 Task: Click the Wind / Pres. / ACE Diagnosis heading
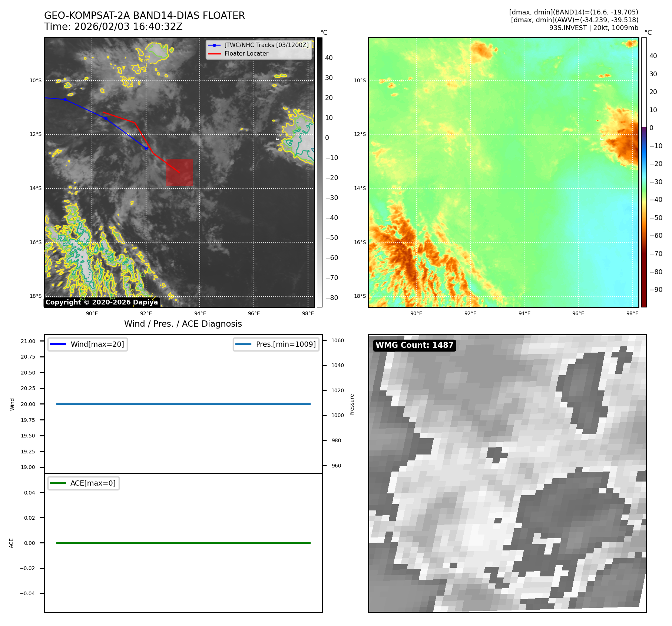pos(183,324)
